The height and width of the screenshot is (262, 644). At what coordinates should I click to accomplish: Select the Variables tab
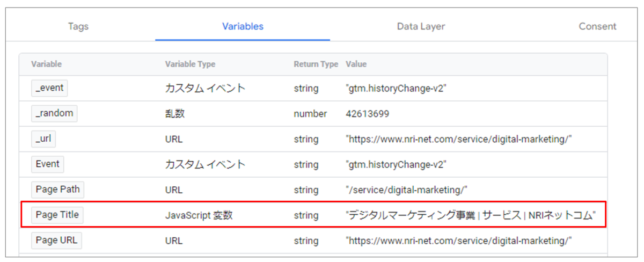coord(243,26)
